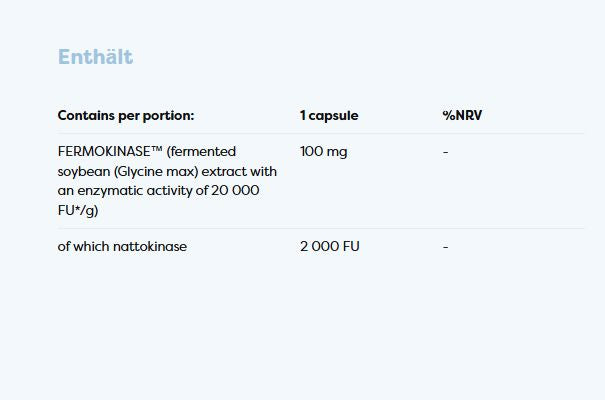Viewport: 605px width, 400px height.
Task: Click the %NRV dash in FERMOKINASE row
Action: click(x=445, y=152)
